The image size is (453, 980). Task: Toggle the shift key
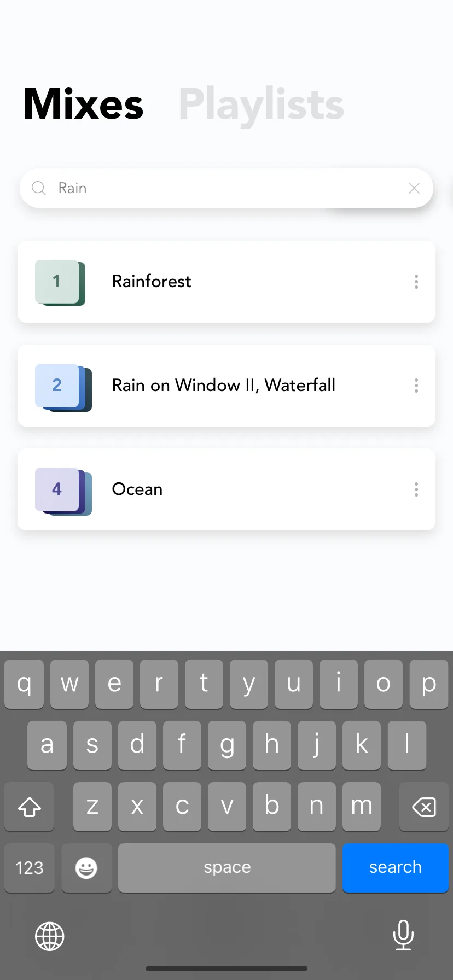point(30,807)
